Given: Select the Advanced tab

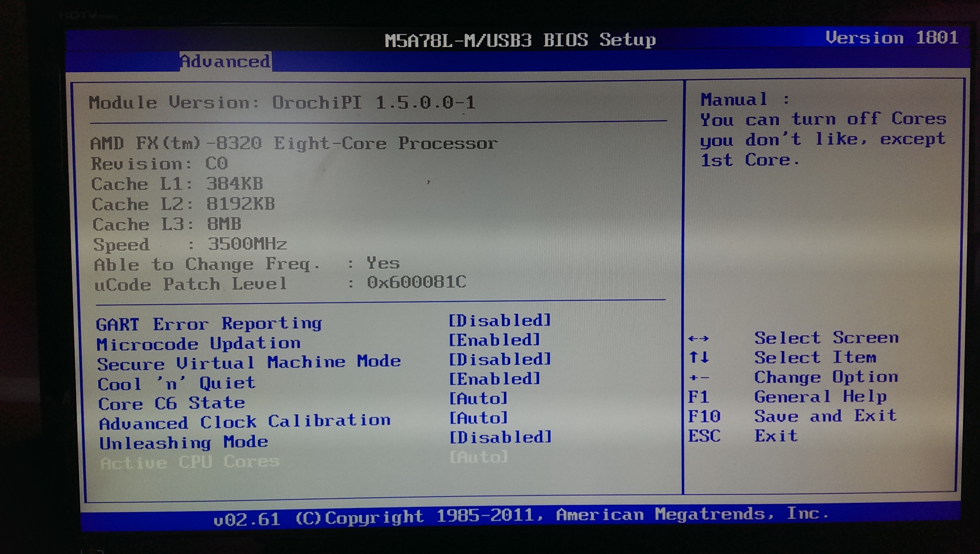Looking at the screenshot, I should pos(225,62).
